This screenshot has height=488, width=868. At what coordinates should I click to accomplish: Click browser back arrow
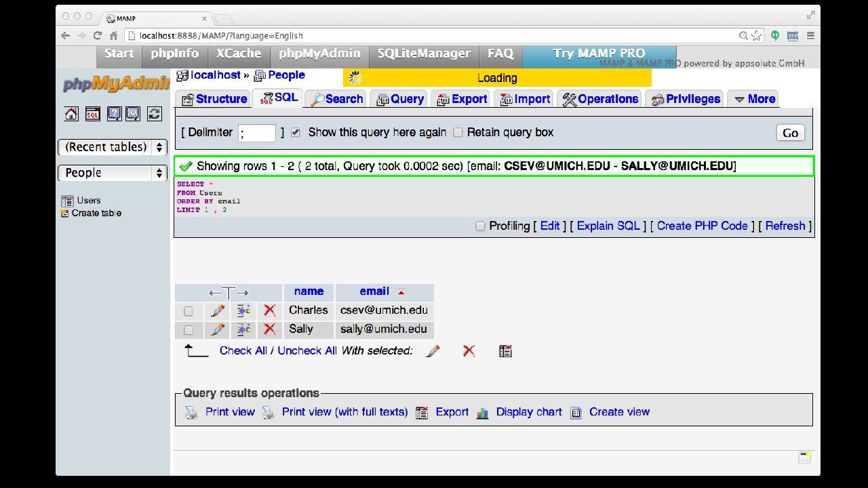tap(65, 35)
